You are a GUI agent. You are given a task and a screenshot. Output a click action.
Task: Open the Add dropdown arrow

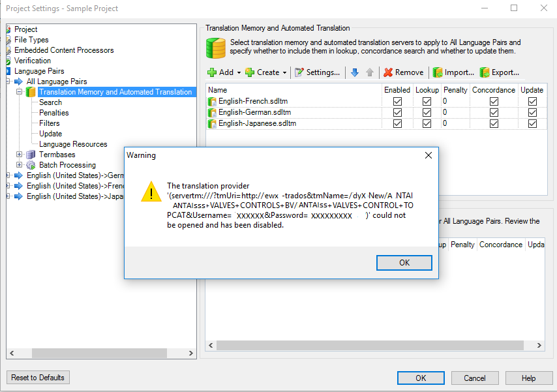pos(239,72)
